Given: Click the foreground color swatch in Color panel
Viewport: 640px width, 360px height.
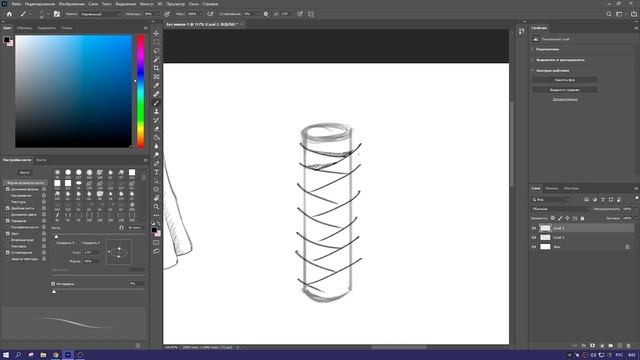Looking at the screenshot, I should (6, 40).
